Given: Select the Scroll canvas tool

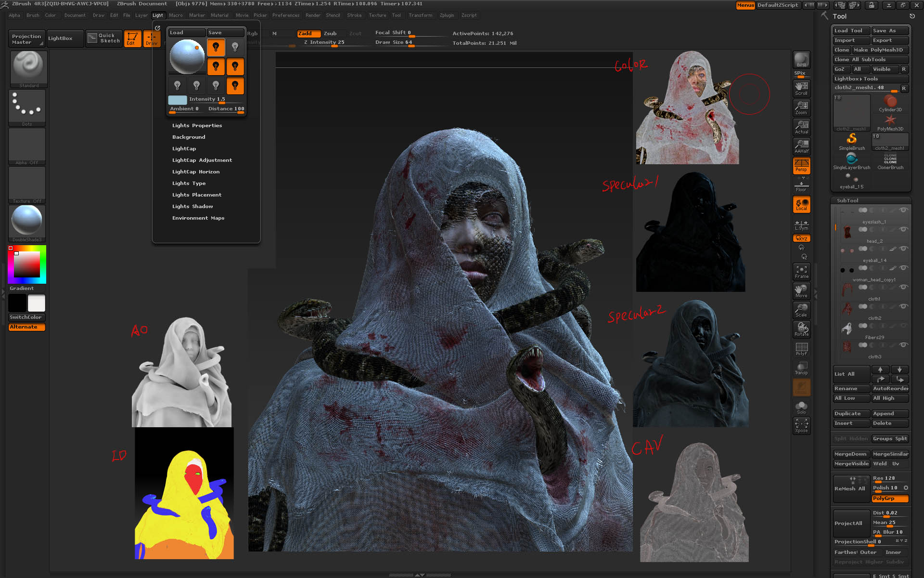Looking at the screenshot, I should [x=801, y=88].
